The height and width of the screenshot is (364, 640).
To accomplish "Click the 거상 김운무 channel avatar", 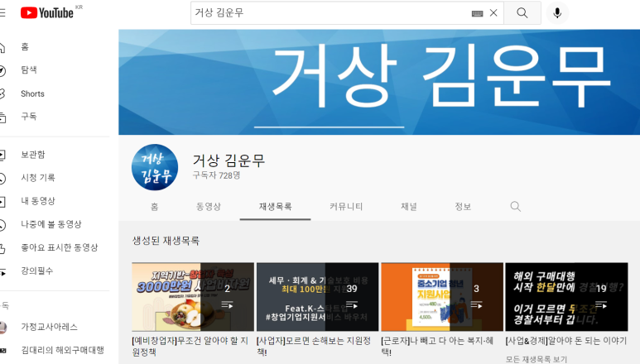I will coord(155,167).
